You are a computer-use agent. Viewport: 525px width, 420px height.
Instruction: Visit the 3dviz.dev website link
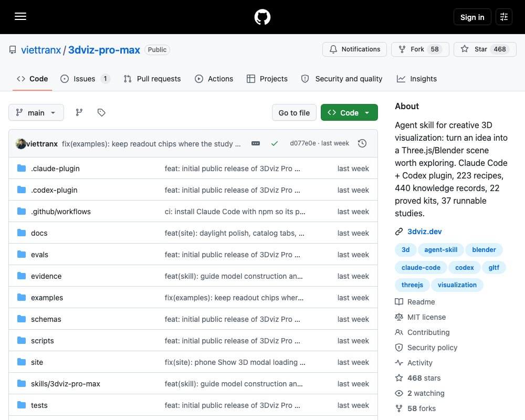tap(424, 232)
